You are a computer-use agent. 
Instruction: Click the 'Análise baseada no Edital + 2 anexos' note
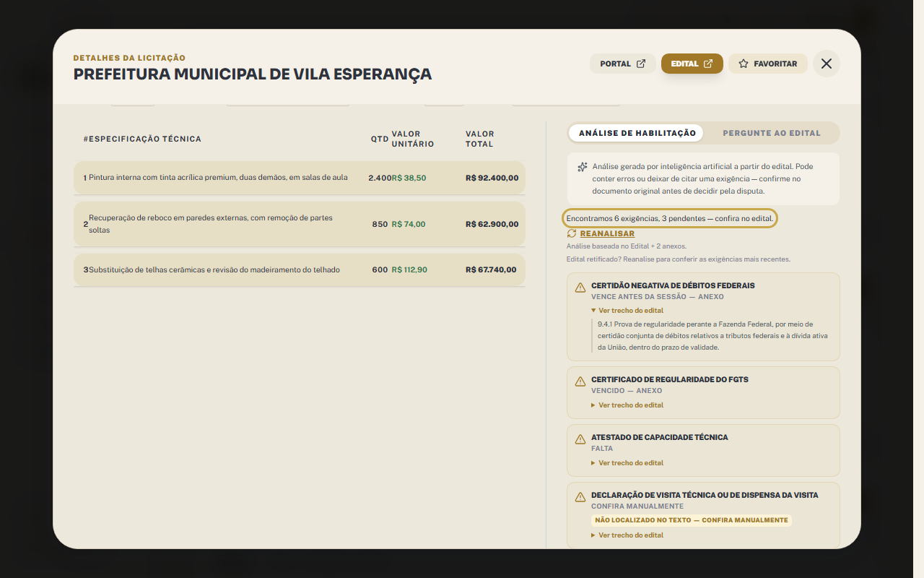(x=627, y=246)
